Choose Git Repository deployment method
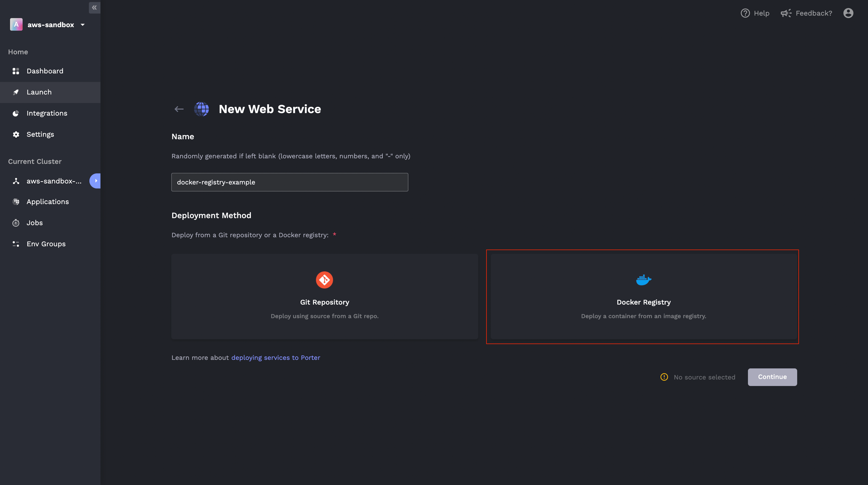868x485 pixels. coord(324,297)
